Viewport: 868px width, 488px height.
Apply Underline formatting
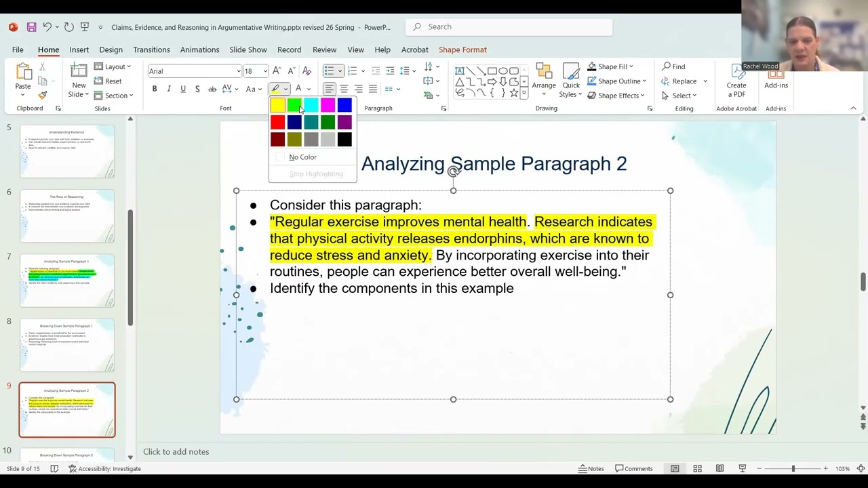click(182, 89)
